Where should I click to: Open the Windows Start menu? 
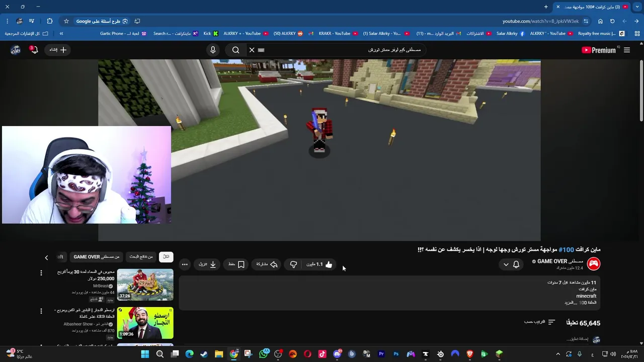[145, 354]
